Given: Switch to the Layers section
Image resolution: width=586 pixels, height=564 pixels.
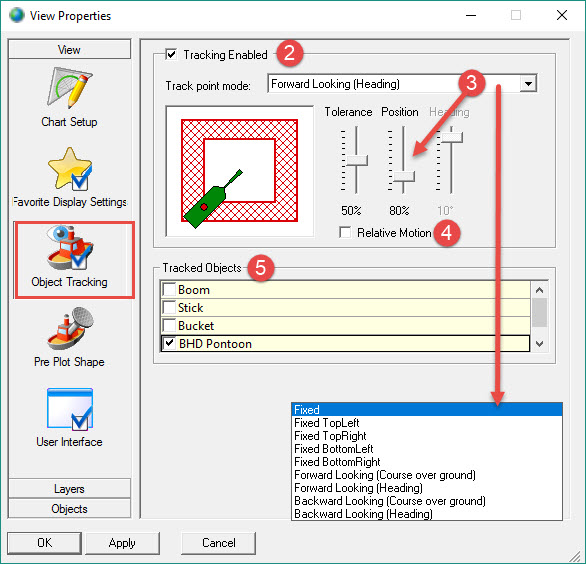Looking at the screenshot, I should [70, 489].
